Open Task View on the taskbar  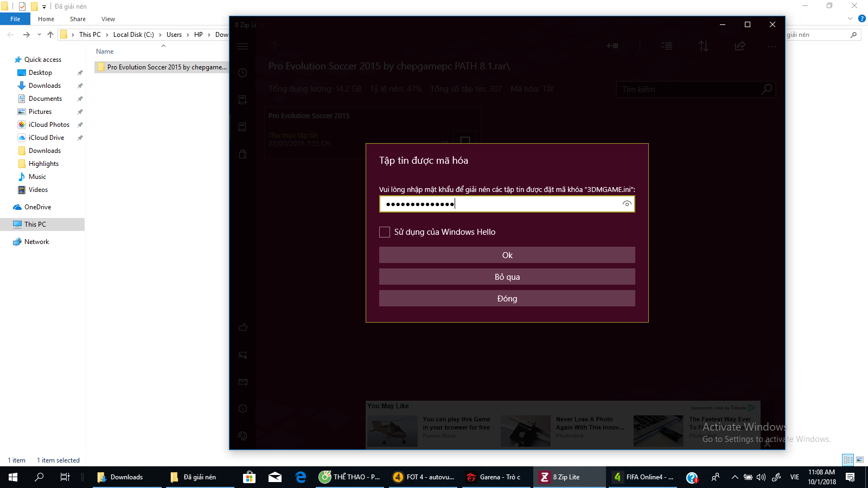click(65, 477)
